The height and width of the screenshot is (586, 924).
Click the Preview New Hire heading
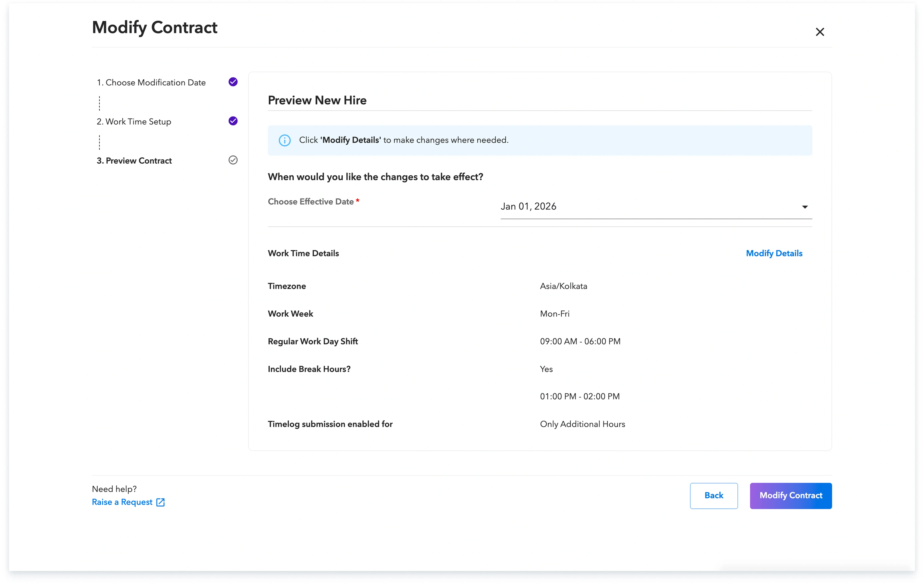coord(317,100)
